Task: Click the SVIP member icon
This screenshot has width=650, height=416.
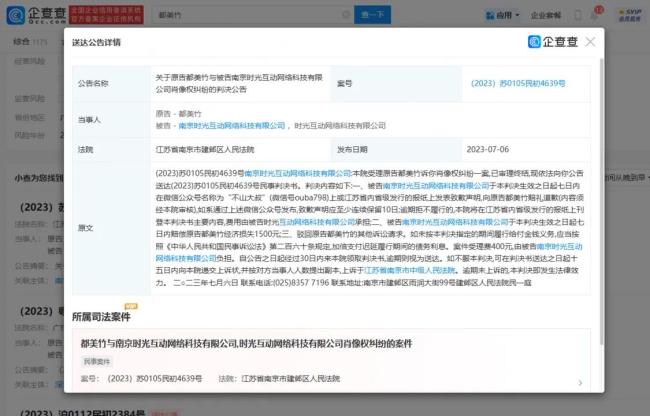Action: click(x=630, y=15)
